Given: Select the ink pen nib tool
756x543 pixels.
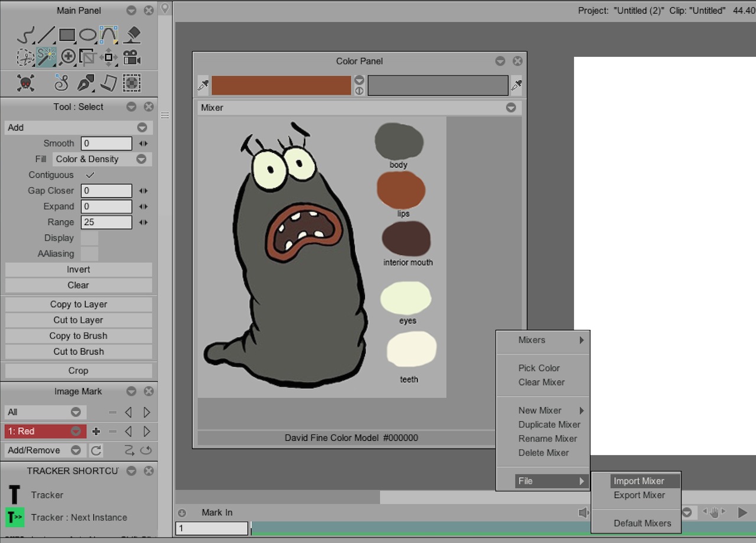Looking at the screenshot, I should pyautogui.click(x=86, y=83).
